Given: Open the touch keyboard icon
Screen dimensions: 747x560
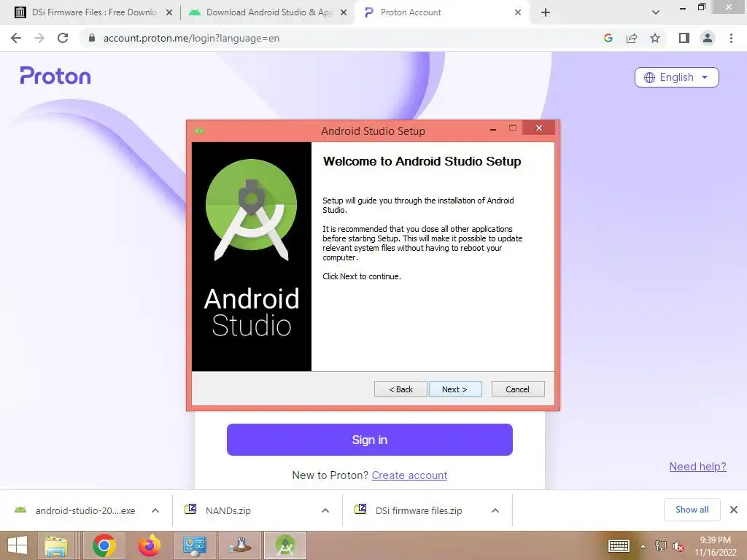Looking at the screenshot, I should (x=619, y=545).
